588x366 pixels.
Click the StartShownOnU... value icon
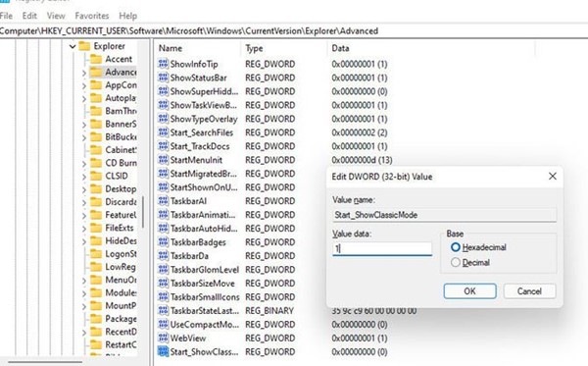coord(163,187)
